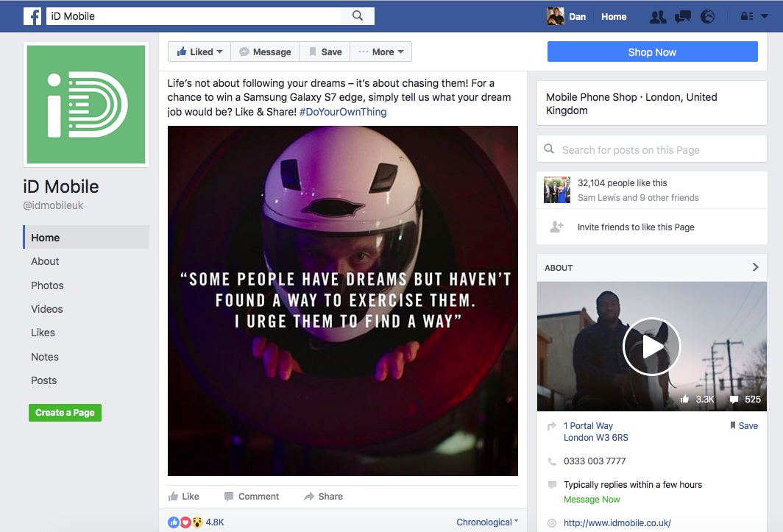Open Dan's profile picture in top bar

pyautogui.click(x=556, y=16)
